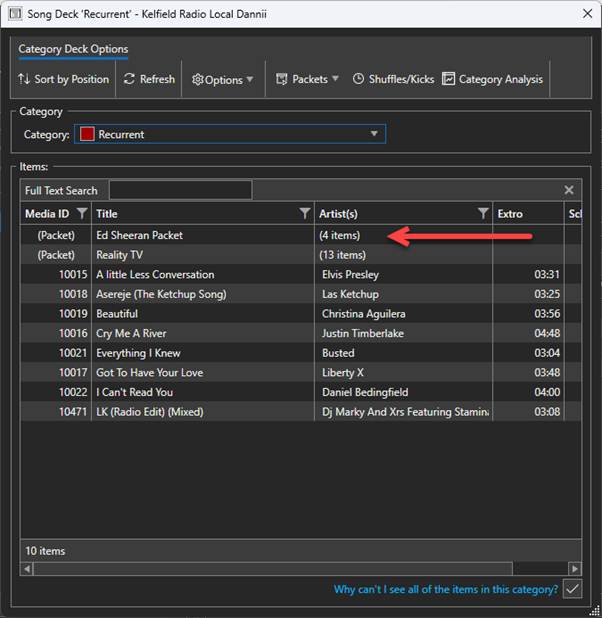Click horizontal scrollbar left arrow
The height and width of the screenshot is (618, 602).
pos(27,569)
